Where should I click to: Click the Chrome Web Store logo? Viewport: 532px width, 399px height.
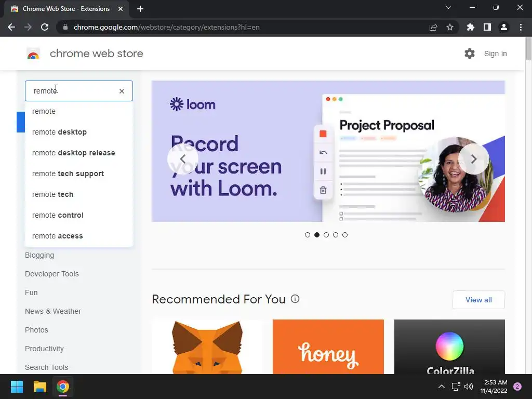point(33,54)
